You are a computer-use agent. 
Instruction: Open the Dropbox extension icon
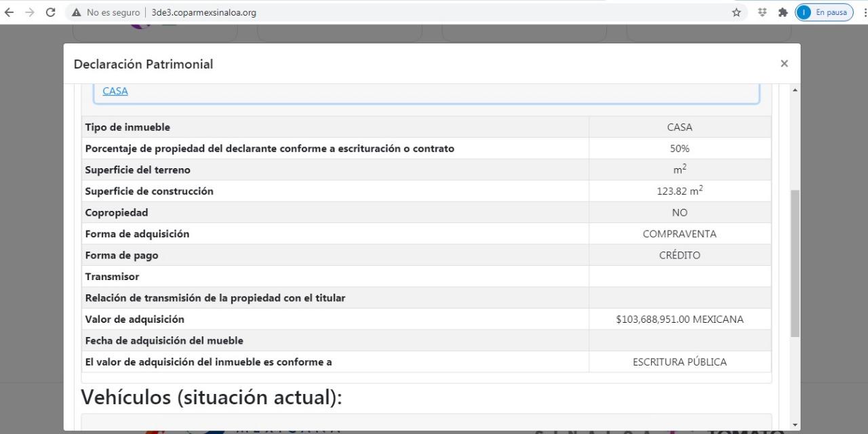(x=762, y=12)
